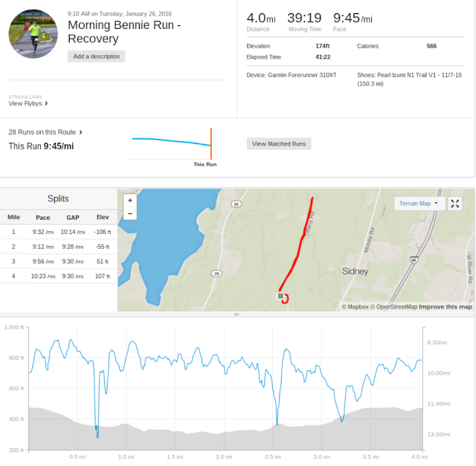This screenshot has width=476, height=466.
Task: Open the Terrain Map dropdown
Action: coord(418,203)
